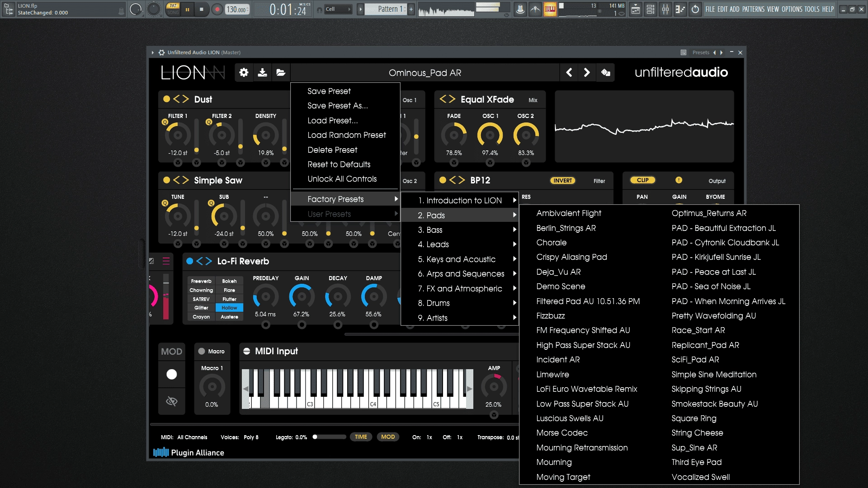Expand 7. FX and Atmospheric category

pos(460,289)
